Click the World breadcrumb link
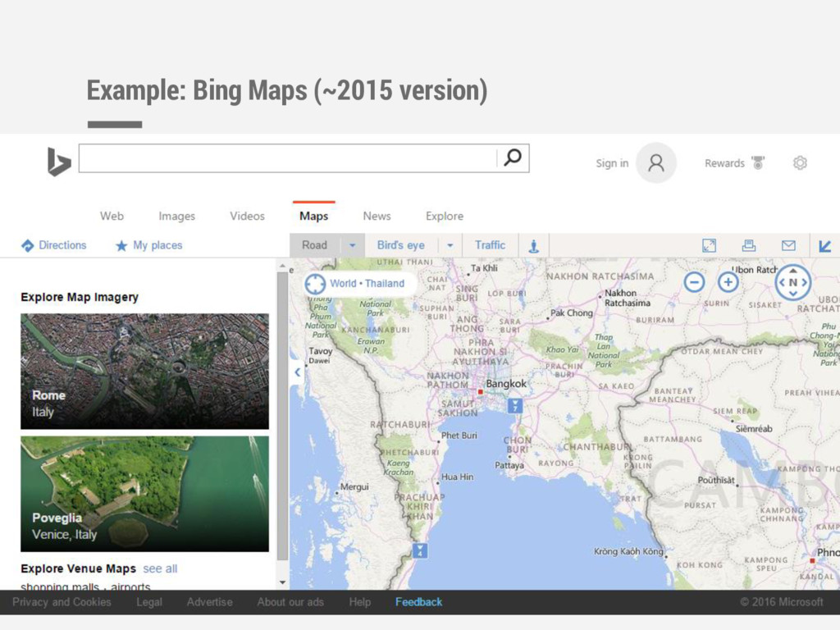The image size is (840, 630). point(343,283)
